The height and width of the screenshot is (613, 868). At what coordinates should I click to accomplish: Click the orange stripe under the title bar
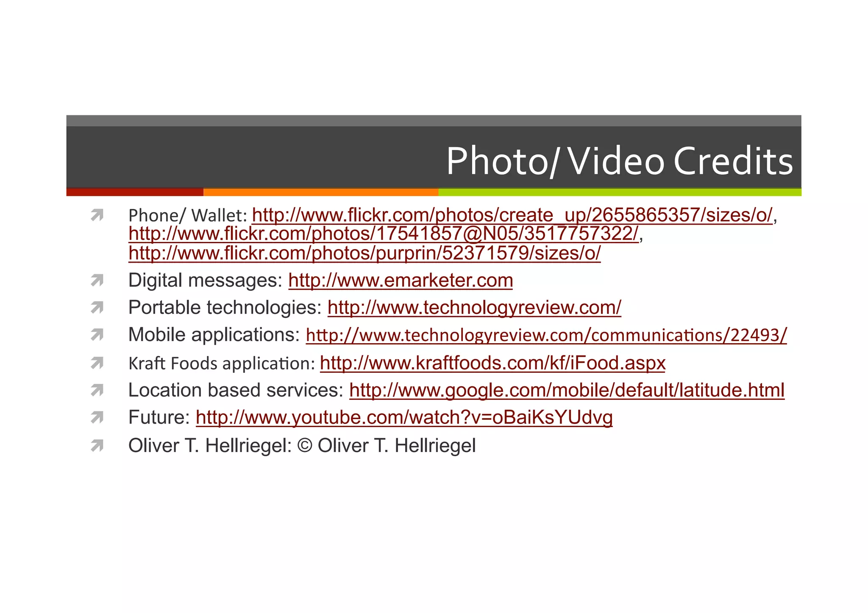[x=320, y=192]
